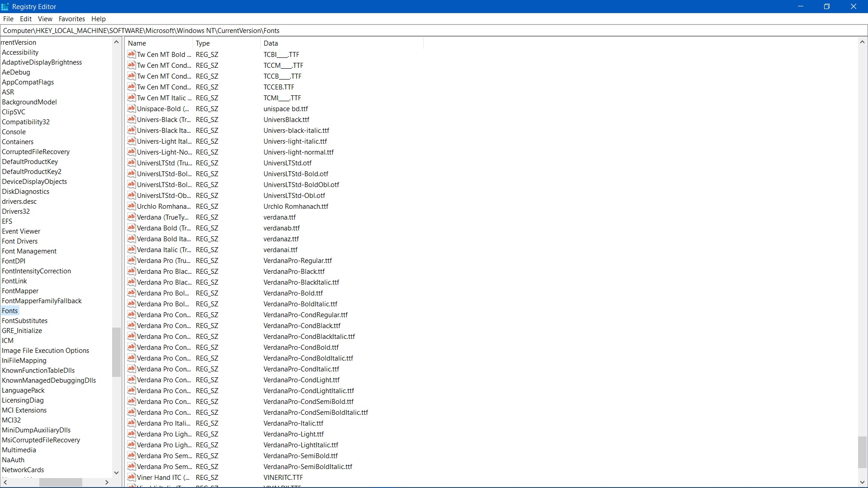
Task: Click the icon beside UniversLTStd-Ob... entry
Action: (132, 195)
